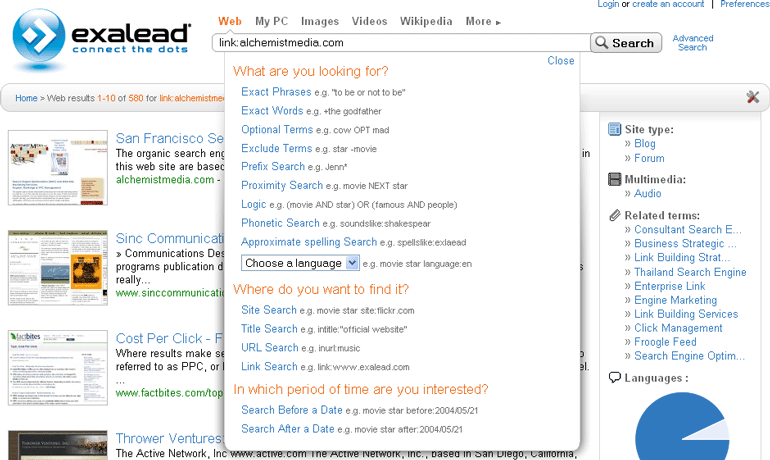Open factbites result thumbnail
Screen dimensions: 770x460
[x=57, y=368]
